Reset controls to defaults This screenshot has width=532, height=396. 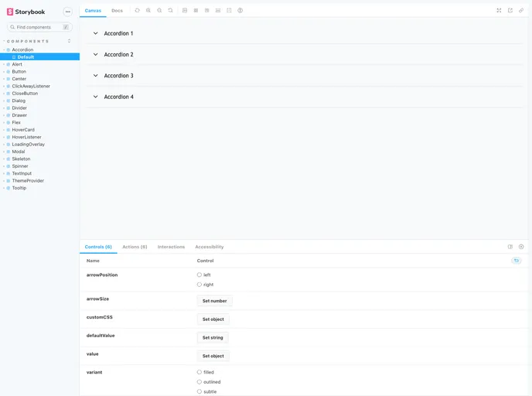517,261
